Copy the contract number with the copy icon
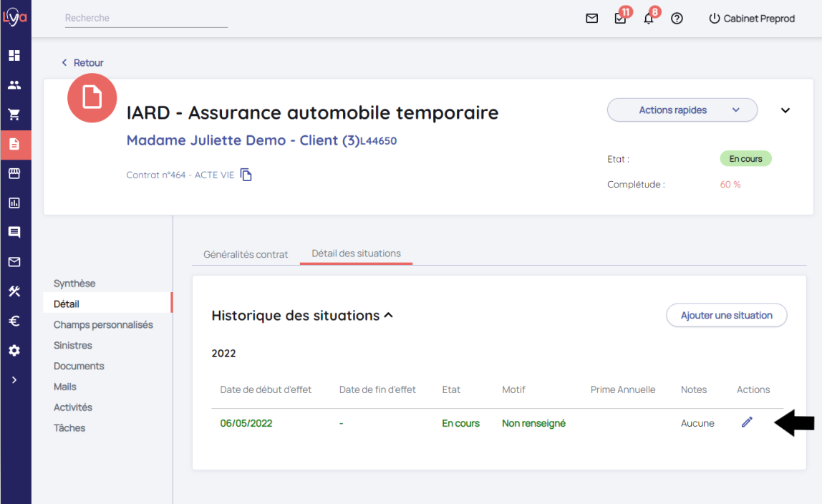Screen dimensions: 822x504 [x=246, y=175]
